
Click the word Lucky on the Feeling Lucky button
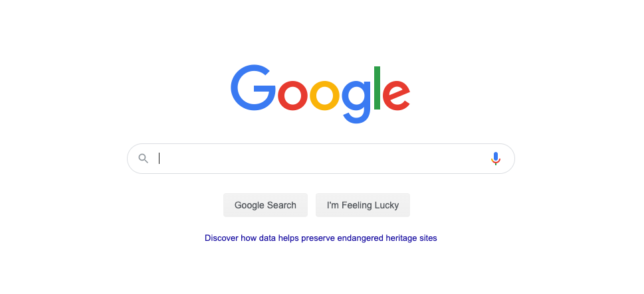[x=387, y=205]
